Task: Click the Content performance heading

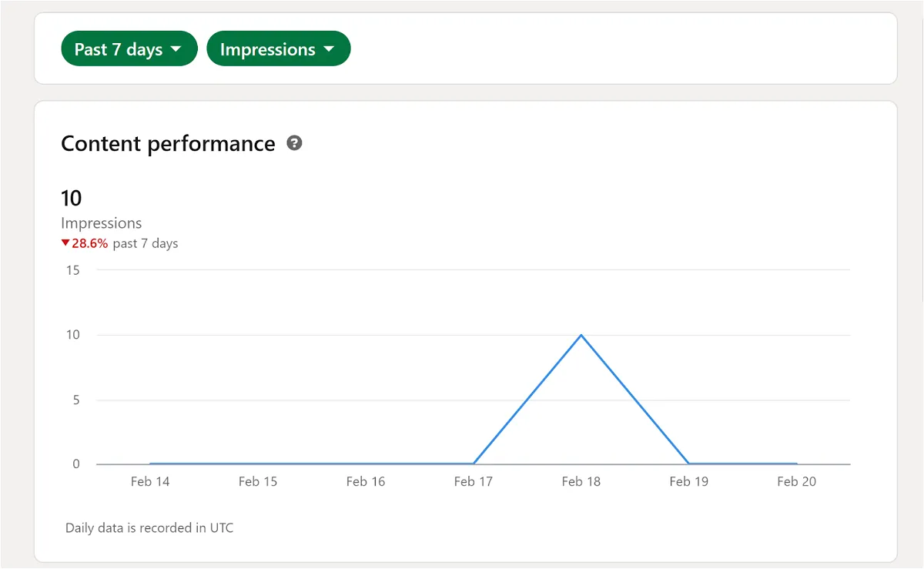Action: point(168,144)
